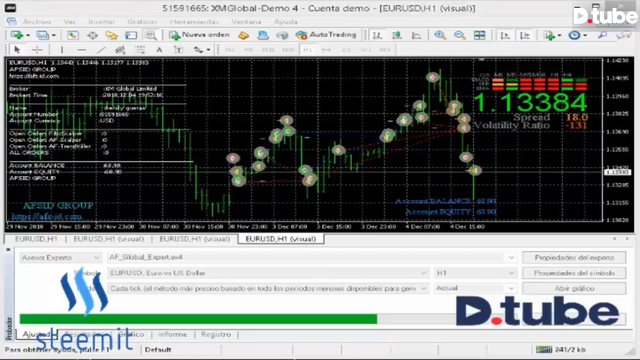Click the zoom in magnifier icon
Viewport: 640px width, 360px height.
click(440, 35)
